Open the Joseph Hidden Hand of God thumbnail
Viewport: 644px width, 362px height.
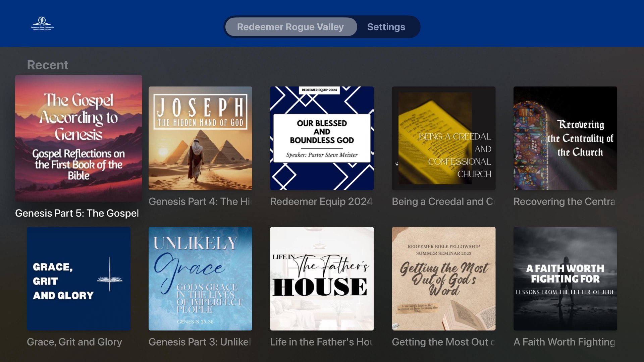pos(200,138)
